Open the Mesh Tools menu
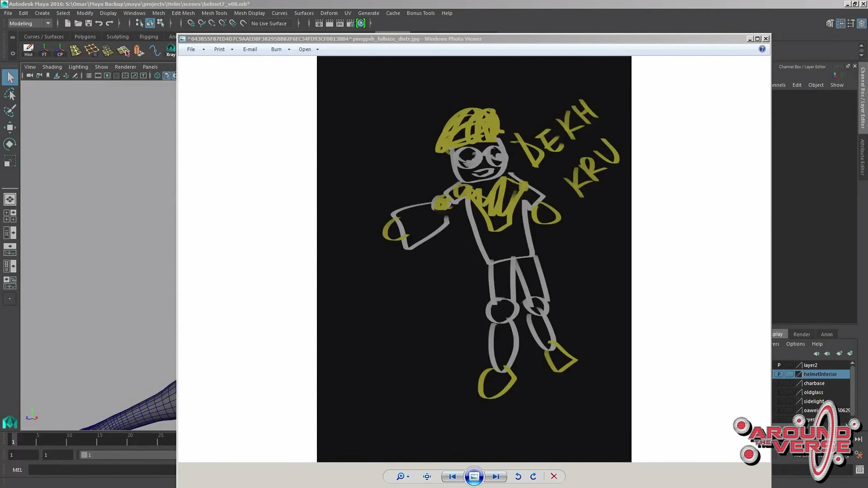 tap(214, 13)
